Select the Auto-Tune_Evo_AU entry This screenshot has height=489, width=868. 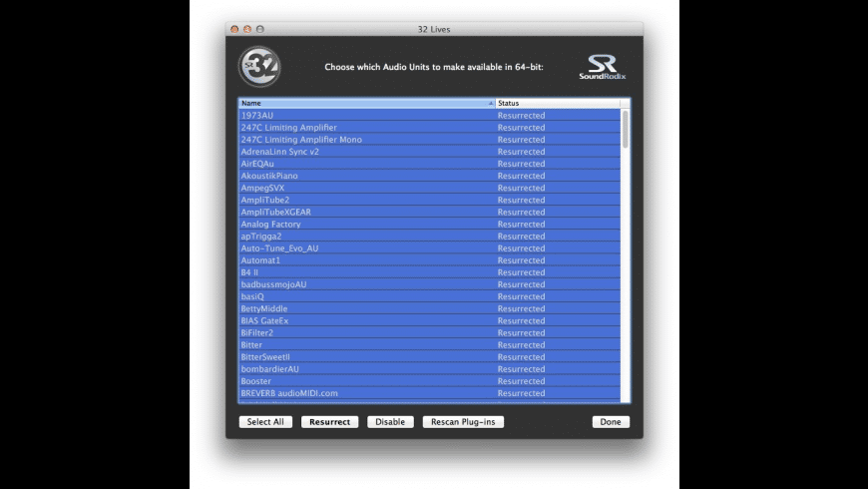430,248
